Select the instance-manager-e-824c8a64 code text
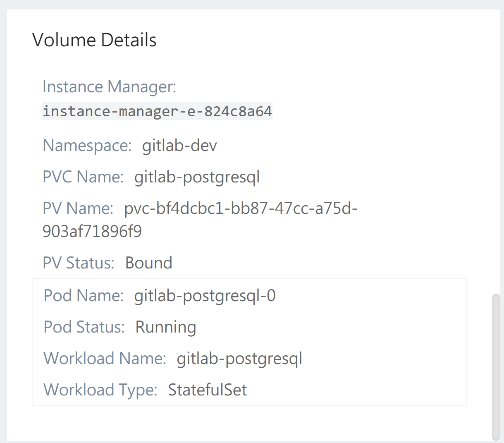Image resolution: width=504 pixels, height=443 pixels. pos(157,111)
